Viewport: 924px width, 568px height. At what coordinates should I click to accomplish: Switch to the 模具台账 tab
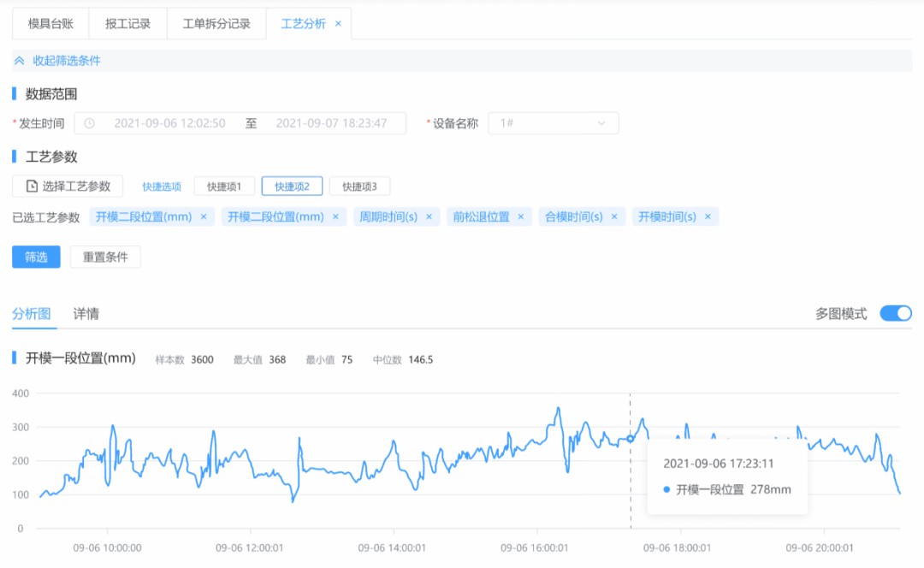tap(50, 24)
